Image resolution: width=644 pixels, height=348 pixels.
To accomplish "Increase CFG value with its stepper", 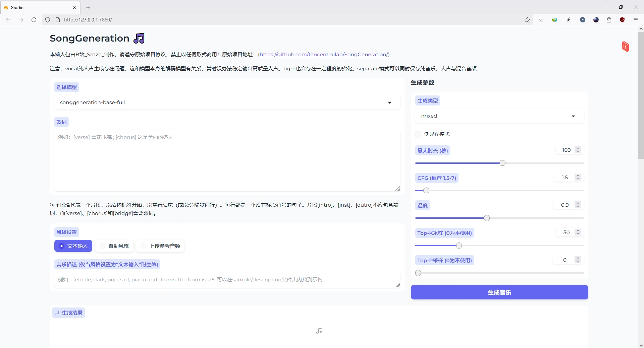I will click(x=578, y=176).
